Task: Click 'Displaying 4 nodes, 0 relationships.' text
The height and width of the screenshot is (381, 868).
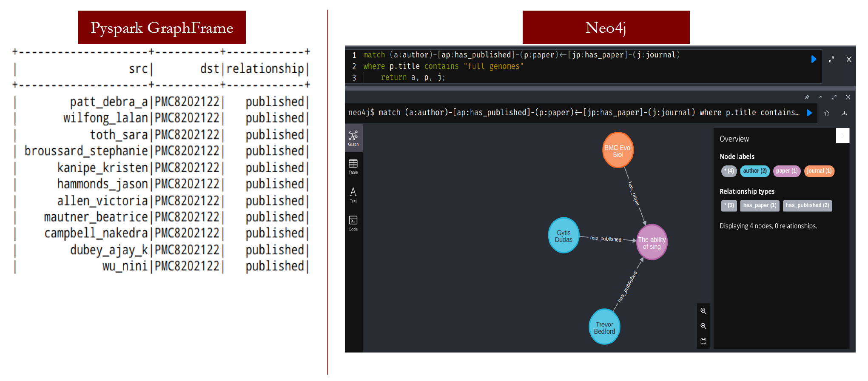Action: pyautogui.click(x=768, y=226)
